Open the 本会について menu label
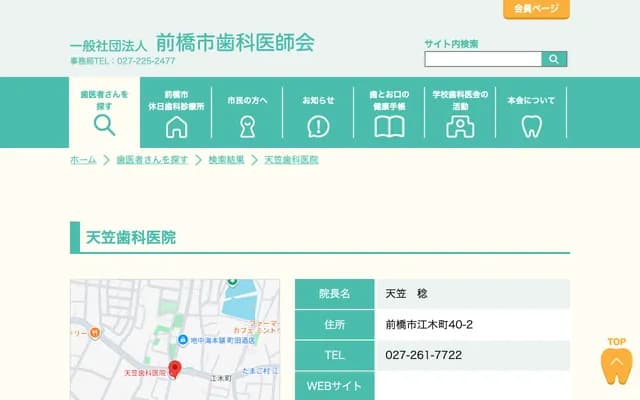Image resolution: width=640 pixels, height=400 pixels. [531, 100]
